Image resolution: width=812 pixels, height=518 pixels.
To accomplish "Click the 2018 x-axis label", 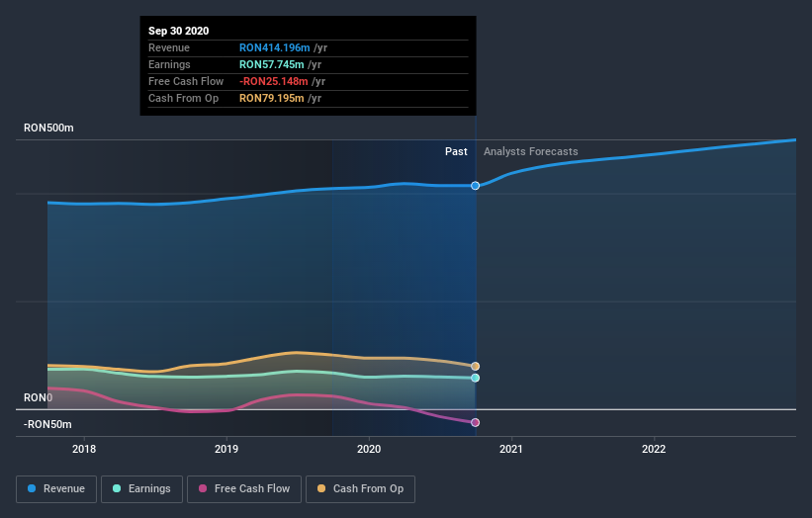I will click(x=84, y=449).
